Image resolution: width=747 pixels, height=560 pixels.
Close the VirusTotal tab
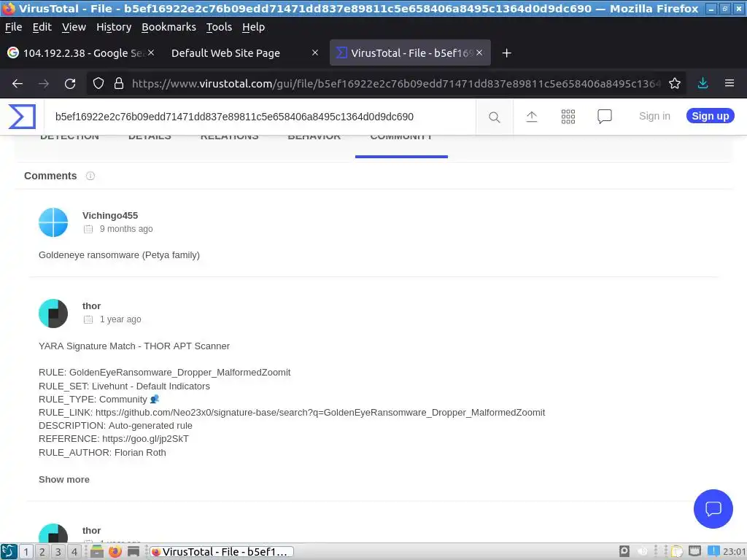click(x=479, y=52)
